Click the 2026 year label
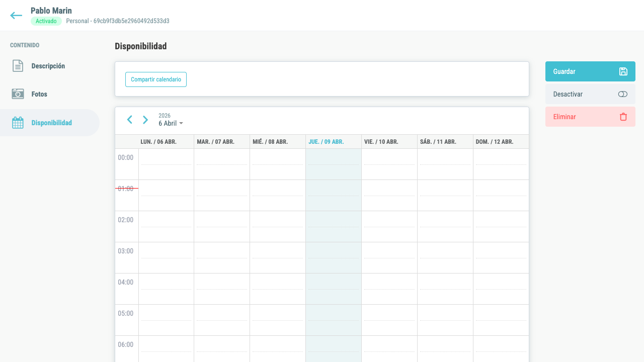This screenshot has height=362, width=644. 165,116
